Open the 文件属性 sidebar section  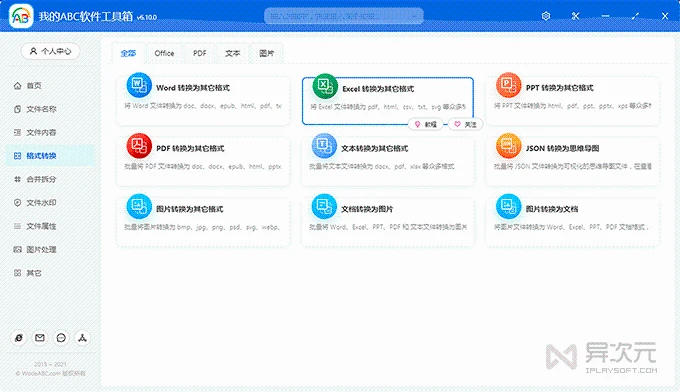pyautogui.click(x=50, y=226)
